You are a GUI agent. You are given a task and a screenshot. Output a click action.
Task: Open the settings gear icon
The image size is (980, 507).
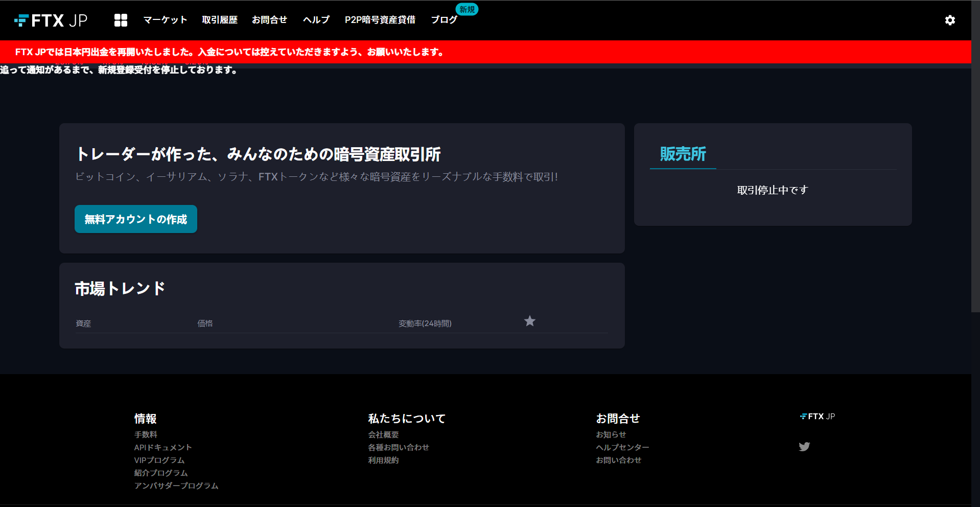pyautogui.click(x=950, y=20)
